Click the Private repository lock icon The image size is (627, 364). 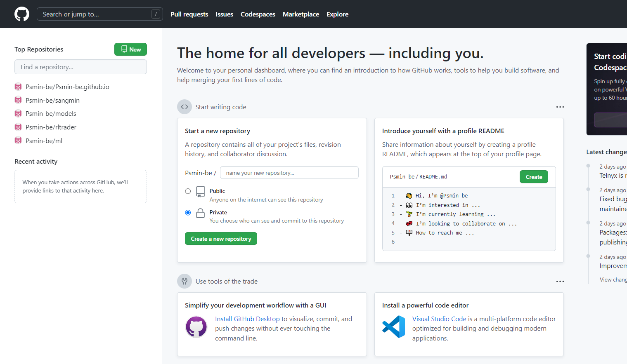coord(200,213)
